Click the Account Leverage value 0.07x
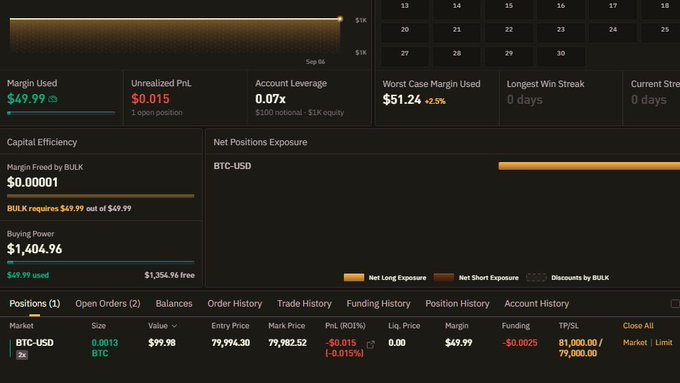680x383 pixels. (270, 99)
